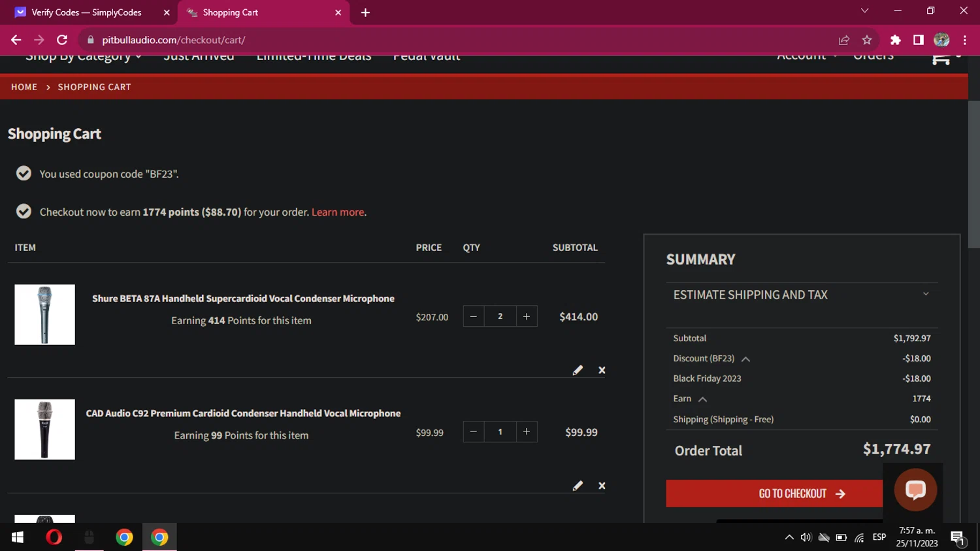The height and width of the screenshot is (551, 980).
Task: Open Chrome three-dot menu
Action: coord(965,40)
